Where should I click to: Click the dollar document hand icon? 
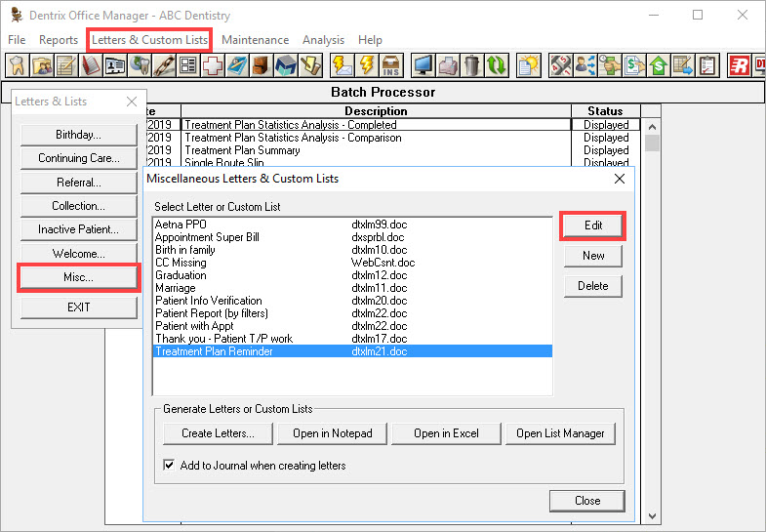[634, 65]
